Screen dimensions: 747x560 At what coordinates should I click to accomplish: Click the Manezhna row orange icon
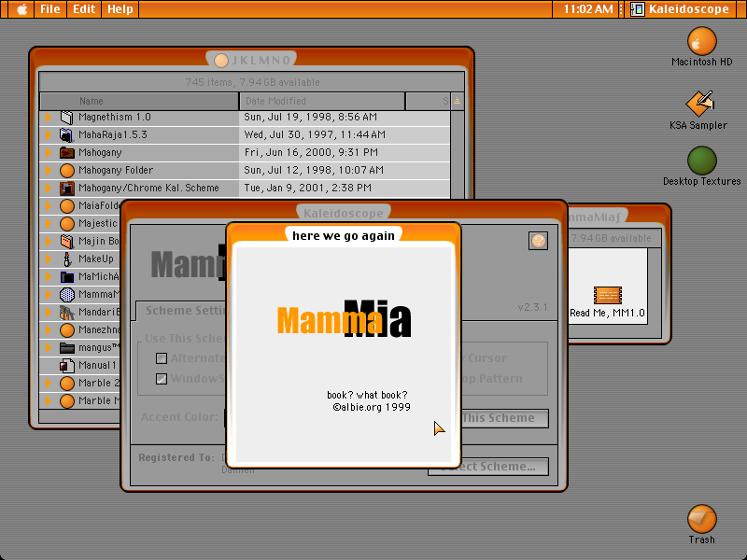tap(67, 329)
